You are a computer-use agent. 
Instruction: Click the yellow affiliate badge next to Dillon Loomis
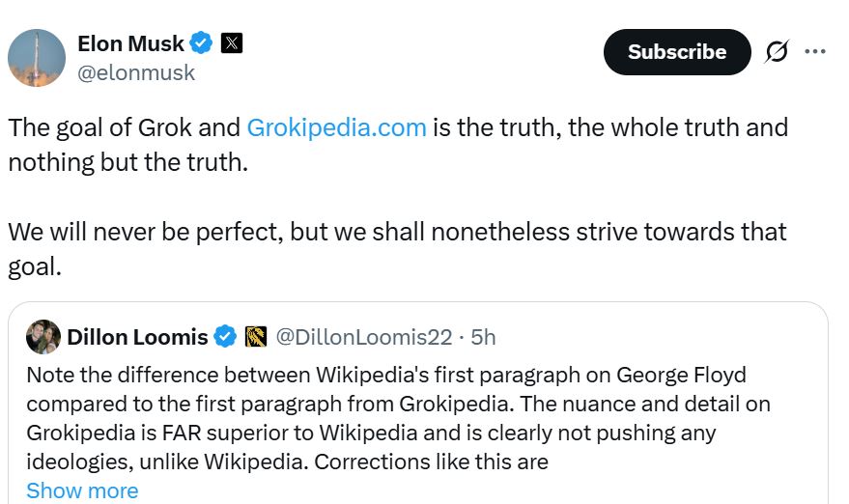pos(256,337)
